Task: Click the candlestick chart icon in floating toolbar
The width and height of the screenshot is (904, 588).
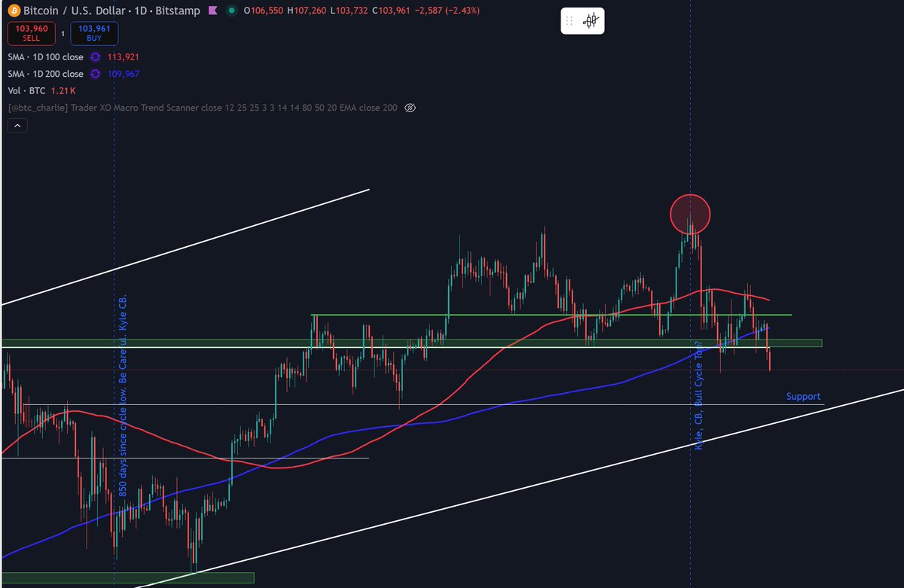Action: click(x=593, y=21)
